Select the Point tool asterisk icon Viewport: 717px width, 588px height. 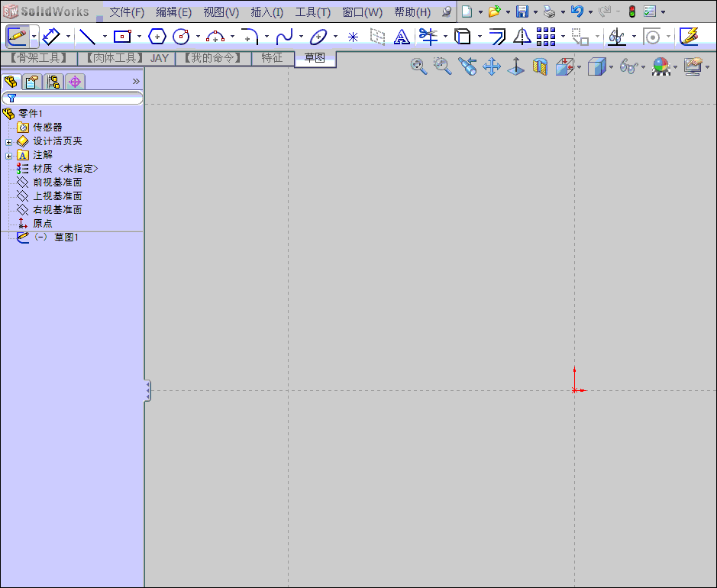coord(353,37)
